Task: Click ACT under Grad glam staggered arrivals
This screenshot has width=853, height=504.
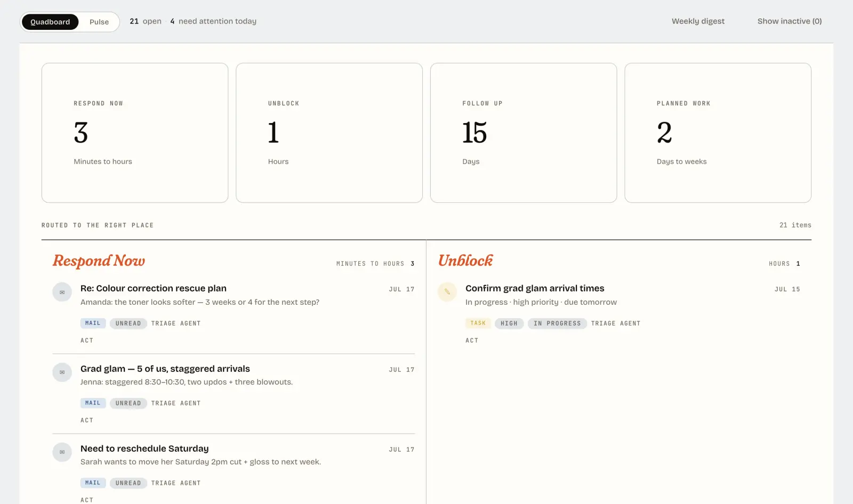Action: 87,420
